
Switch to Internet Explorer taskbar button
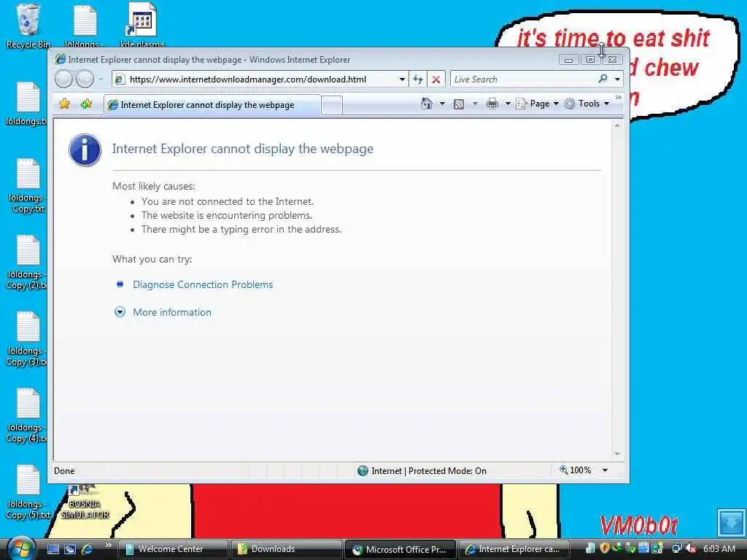coord(514,549)
